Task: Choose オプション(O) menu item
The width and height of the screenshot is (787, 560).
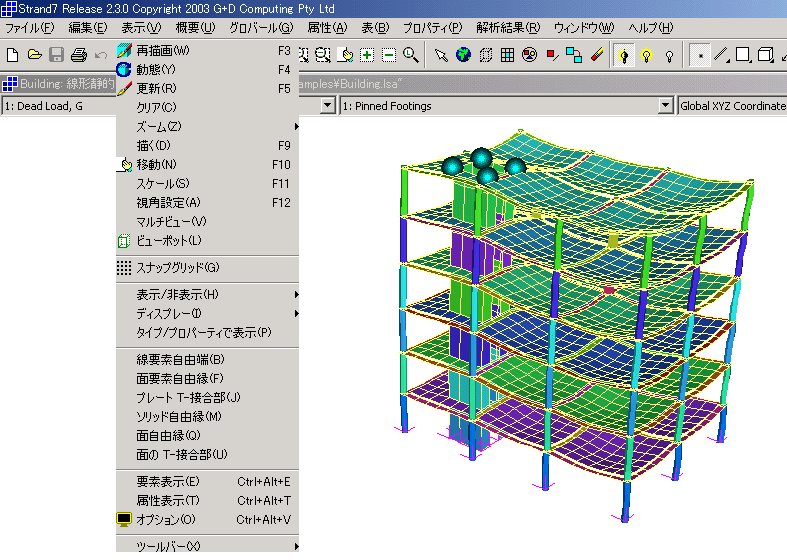Action: click(x=207, y=520)
